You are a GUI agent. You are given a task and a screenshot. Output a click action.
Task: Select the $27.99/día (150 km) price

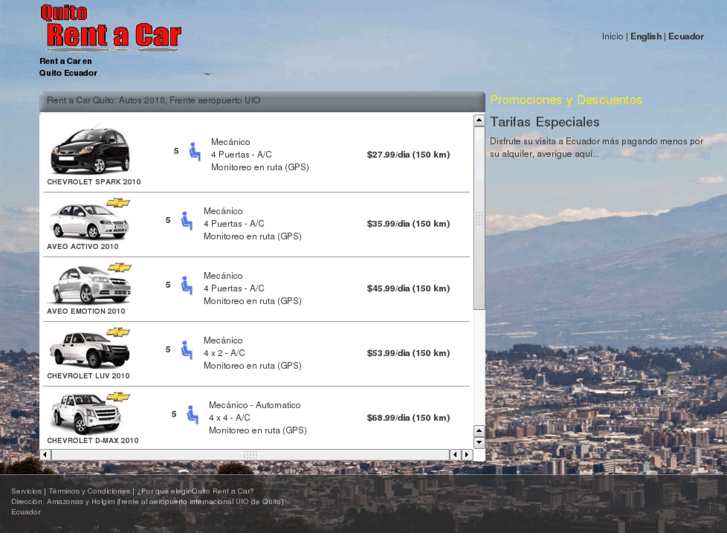[408, 154]
